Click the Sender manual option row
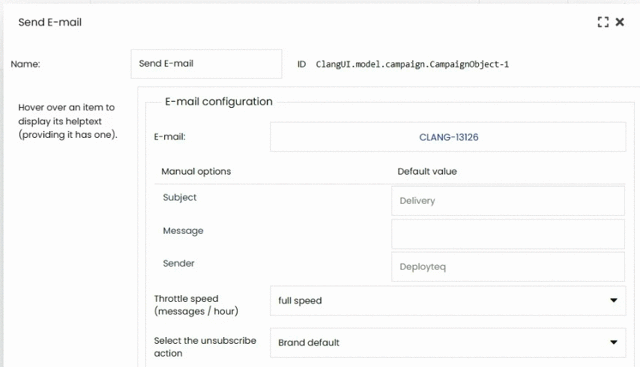640x367 pixels. 273,264
